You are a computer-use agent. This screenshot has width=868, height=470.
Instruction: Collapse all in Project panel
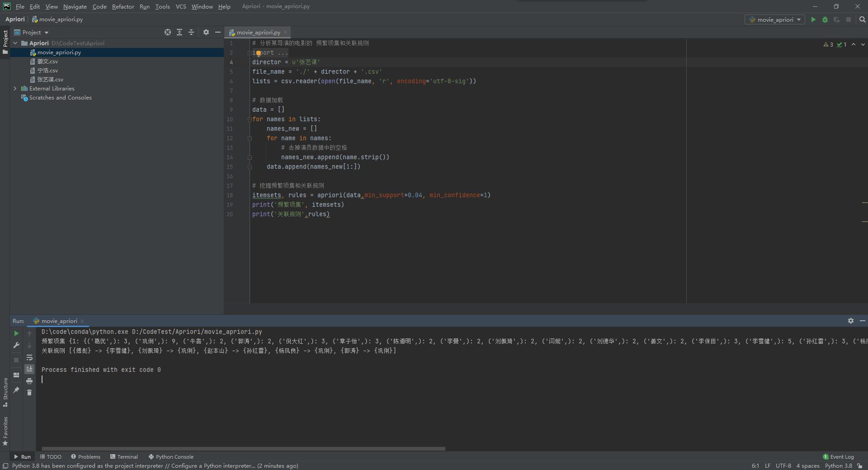pos(191,32)
